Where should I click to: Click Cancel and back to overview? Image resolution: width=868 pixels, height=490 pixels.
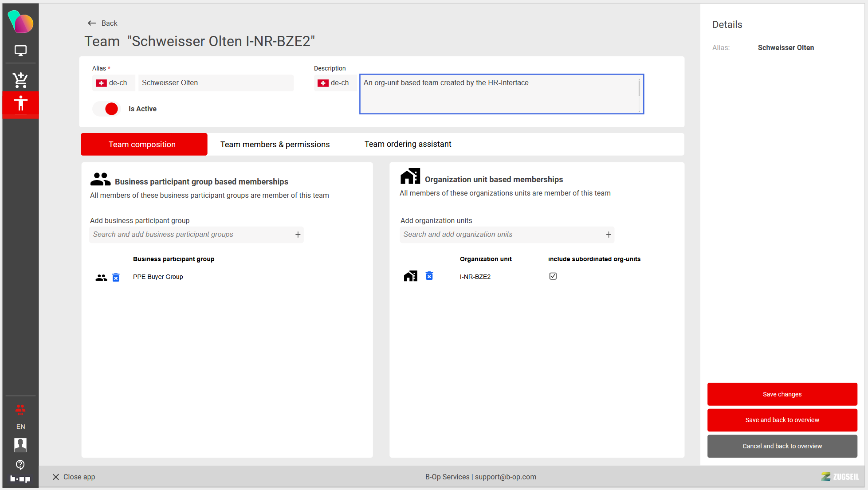click(x=782, y=446)
